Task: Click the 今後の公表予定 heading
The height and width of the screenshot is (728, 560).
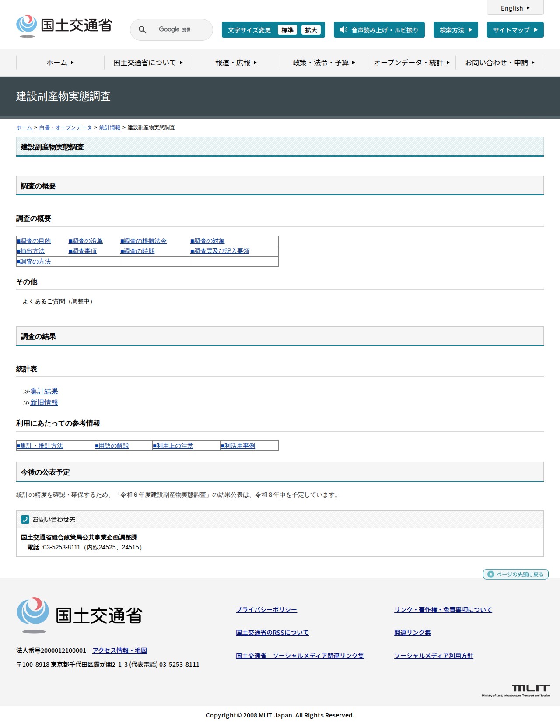Action: (45, 472)
